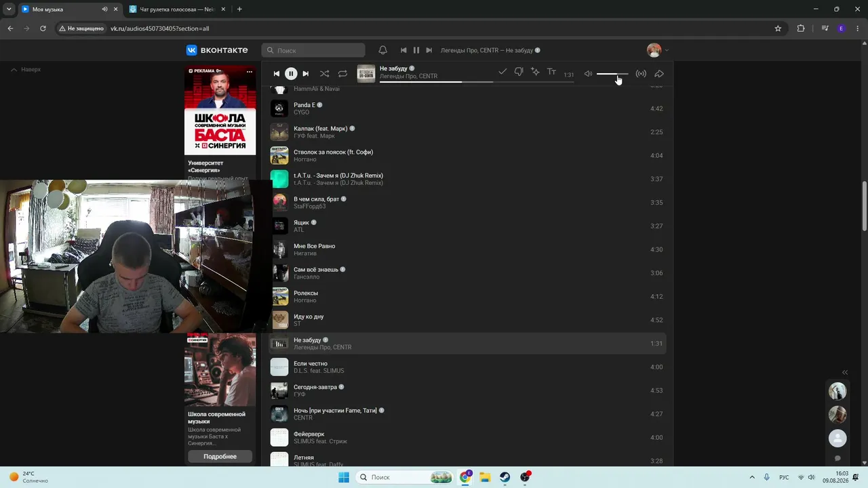Screen dimensions: 868x488
Task: Click previous track button in top header
Action: (403, 50)
